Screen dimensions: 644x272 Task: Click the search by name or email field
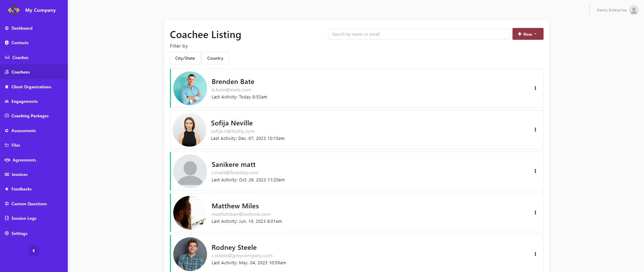(419, 34)
